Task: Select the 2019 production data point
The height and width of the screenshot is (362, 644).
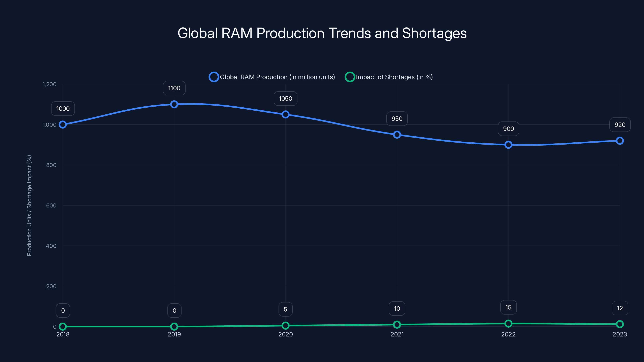Action: tap(174, 104)
